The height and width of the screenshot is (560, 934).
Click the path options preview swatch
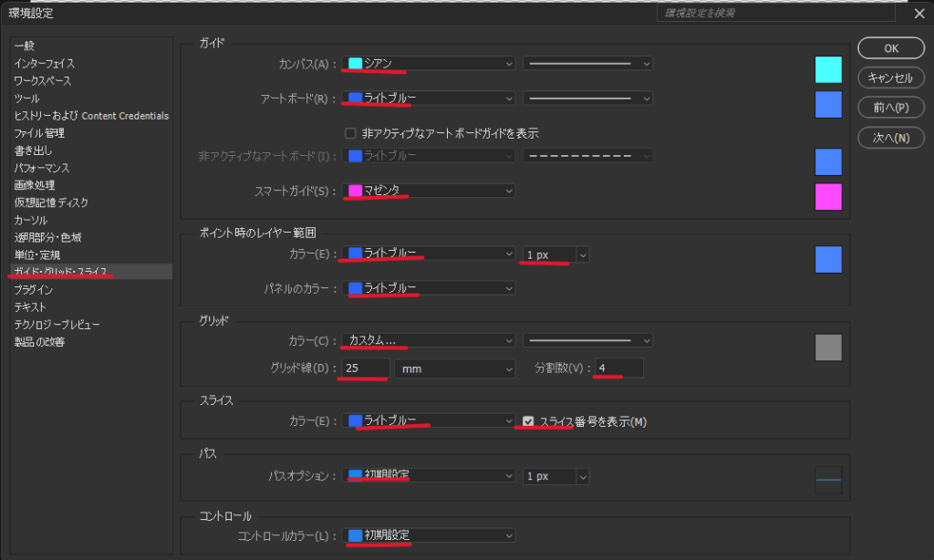(x=828, y=480)
